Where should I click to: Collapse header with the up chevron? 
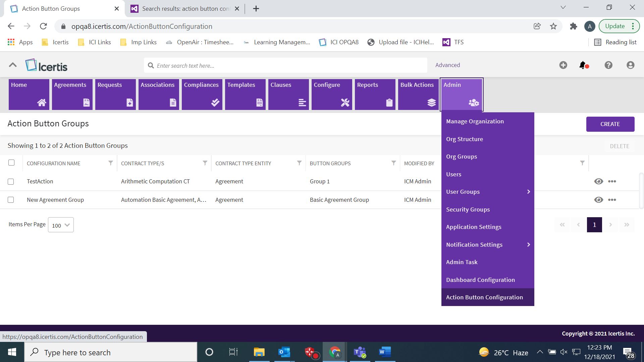[13, 65]
